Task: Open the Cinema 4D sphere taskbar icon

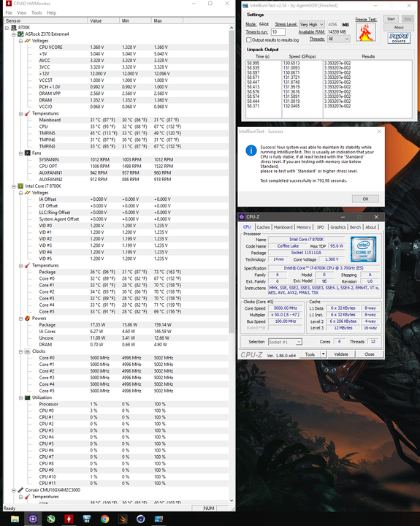Action: coord(140,519)
